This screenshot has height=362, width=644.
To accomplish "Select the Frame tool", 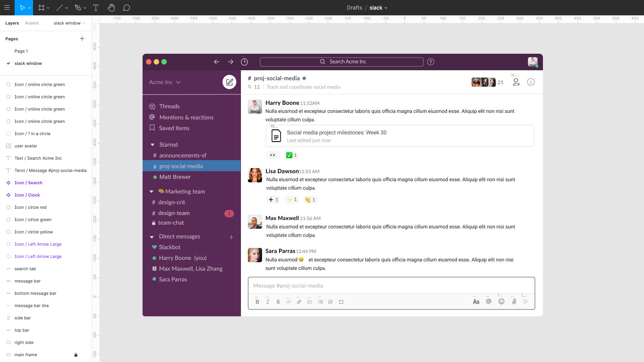I will (41, 8).
